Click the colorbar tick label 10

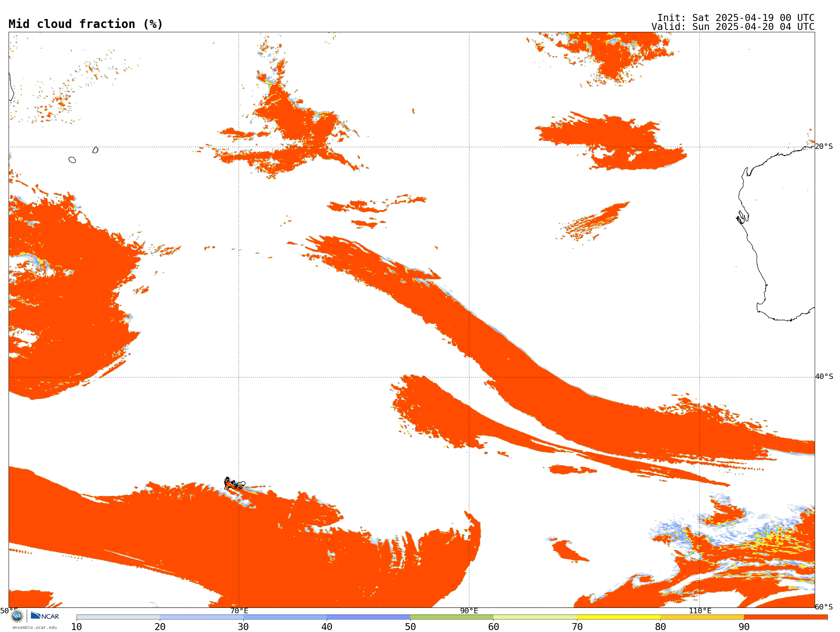click(77, 627)
